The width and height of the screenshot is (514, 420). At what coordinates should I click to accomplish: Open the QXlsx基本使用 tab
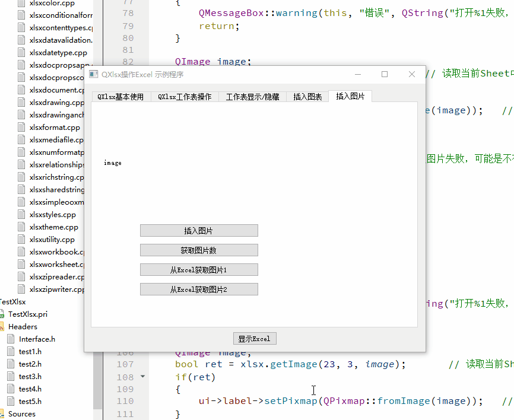click(x=120, y=96)
